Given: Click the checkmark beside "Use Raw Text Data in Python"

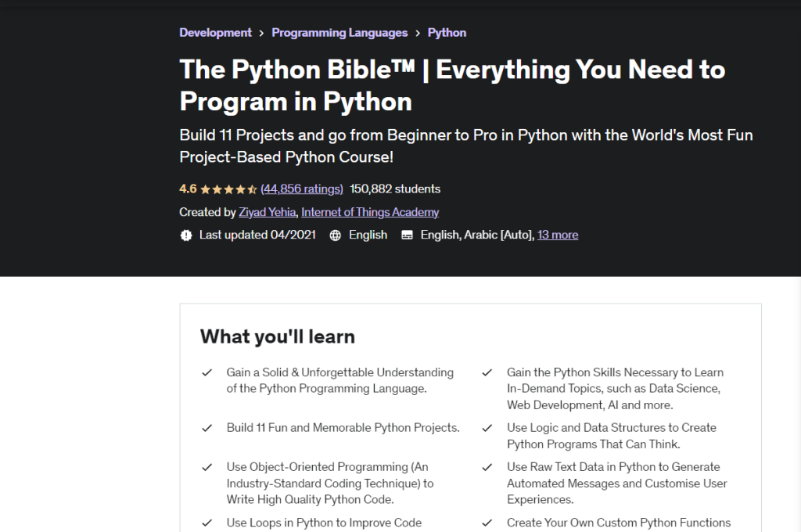Looking at the screenshot, I should [x=487, y=467].
